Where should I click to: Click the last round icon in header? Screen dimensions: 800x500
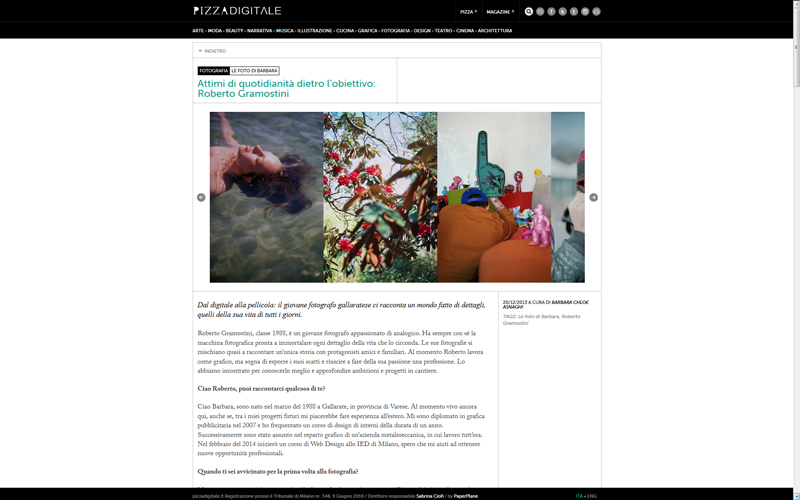coord(596,11)
